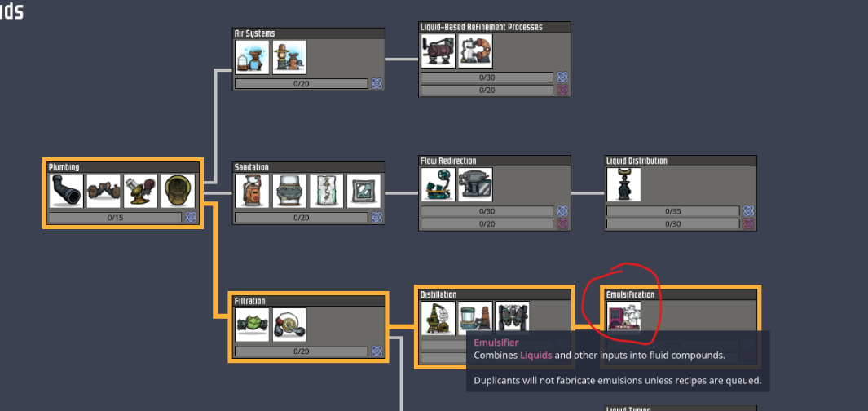This screenshot has width=868, height=411.
Task: Select the Liquid Bridge icon in Plumbing
Action: (x=104, y=191)
